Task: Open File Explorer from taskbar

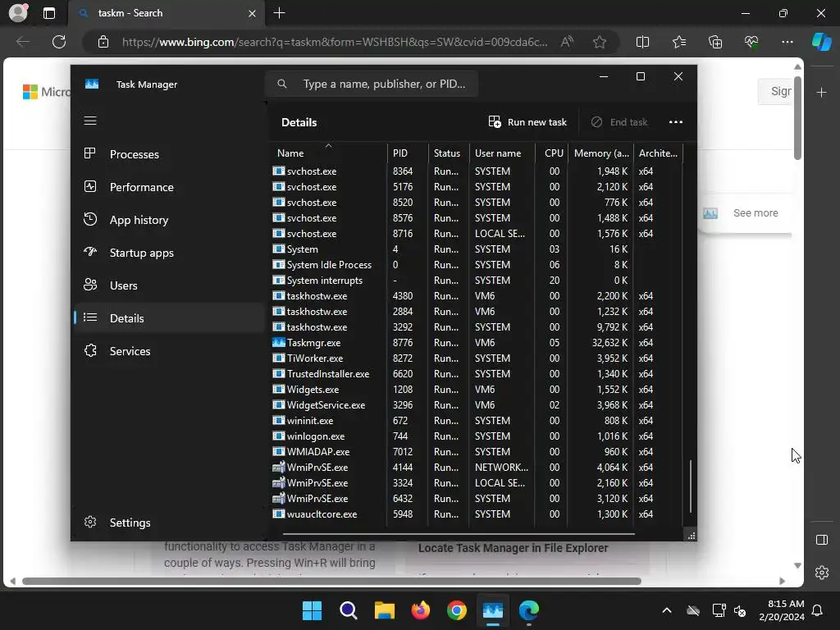Action: (384, 610)
